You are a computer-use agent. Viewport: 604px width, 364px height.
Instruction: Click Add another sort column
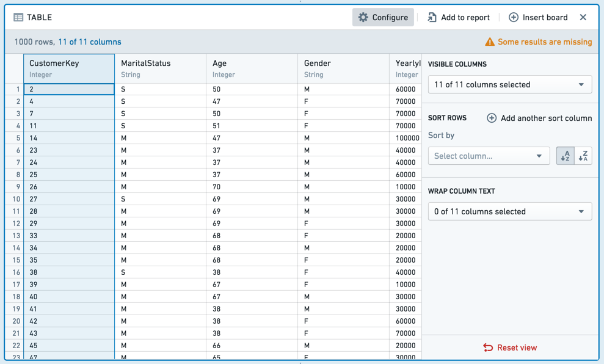coord(539,118)
